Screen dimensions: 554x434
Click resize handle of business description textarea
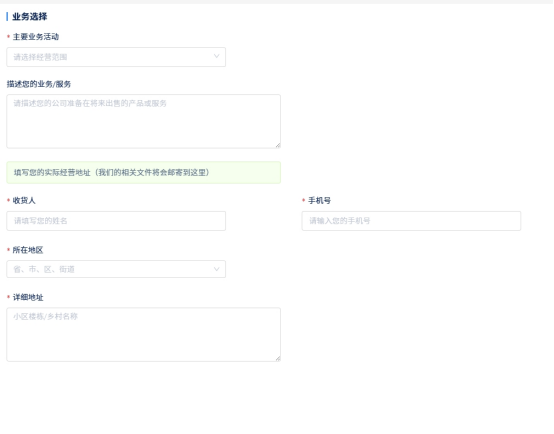point(278,145)
